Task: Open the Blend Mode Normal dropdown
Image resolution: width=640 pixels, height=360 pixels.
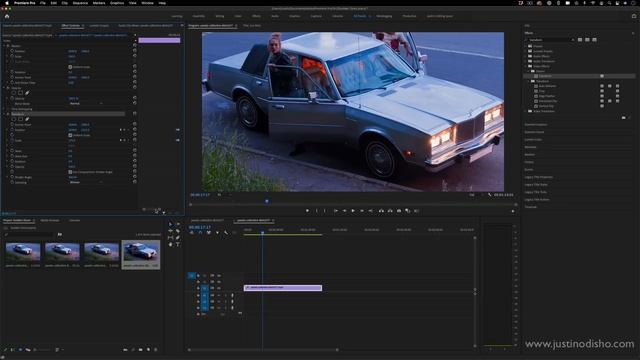Action: point(86,104)
